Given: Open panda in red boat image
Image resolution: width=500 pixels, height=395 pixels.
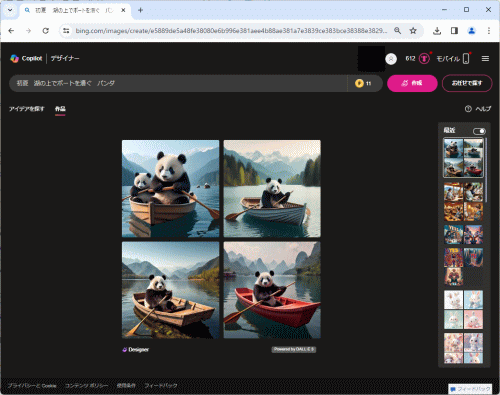Looking at the screenshot, I should coord(272,290).
